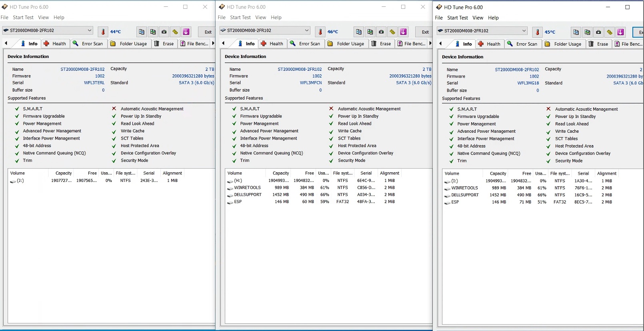Open the File menu in the 44°C window

click(4, 18)
